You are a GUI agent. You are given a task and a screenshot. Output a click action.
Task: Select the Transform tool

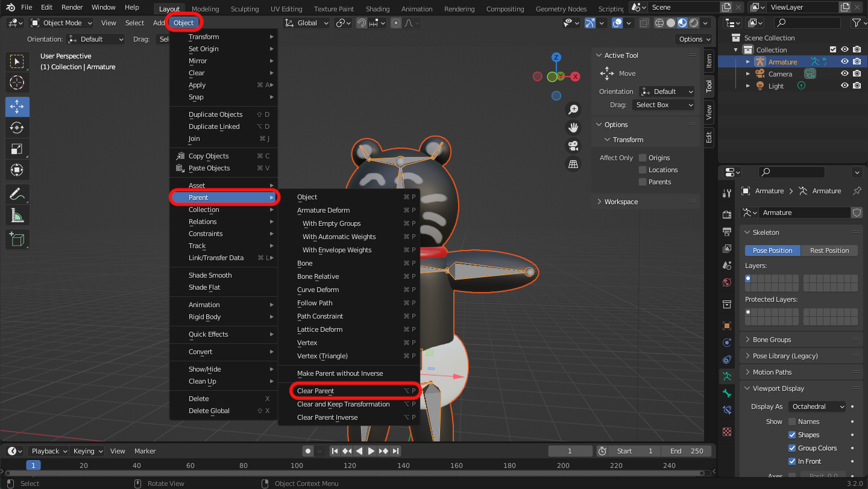(x=17, y=170)
